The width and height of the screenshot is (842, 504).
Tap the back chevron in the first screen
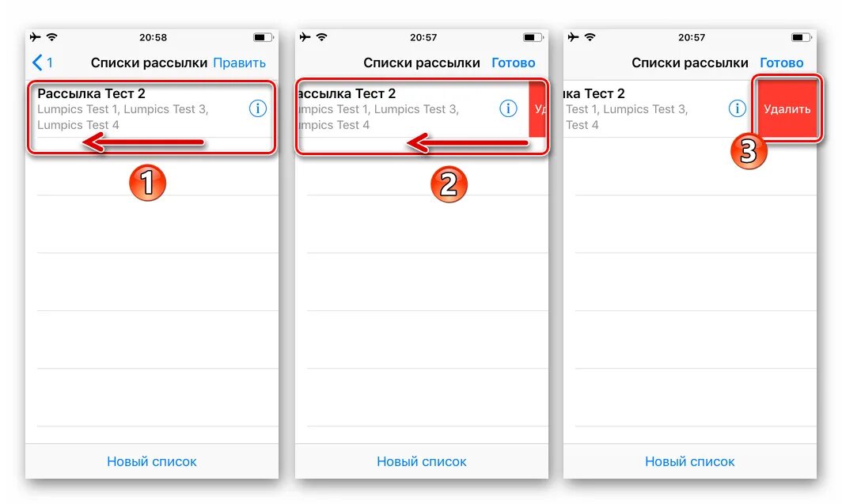point(37,63)
